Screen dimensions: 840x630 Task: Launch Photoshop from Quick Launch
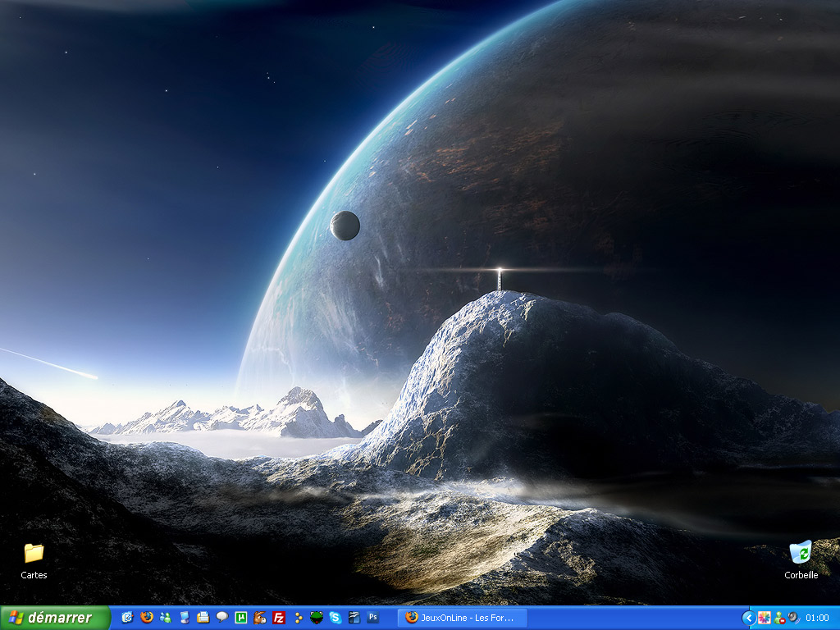(x=373, y=618)
